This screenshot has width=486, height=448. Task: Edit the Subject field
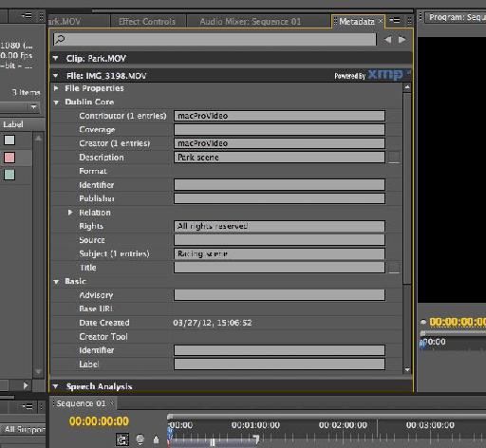pyautogui.click(x=279, y=253)
